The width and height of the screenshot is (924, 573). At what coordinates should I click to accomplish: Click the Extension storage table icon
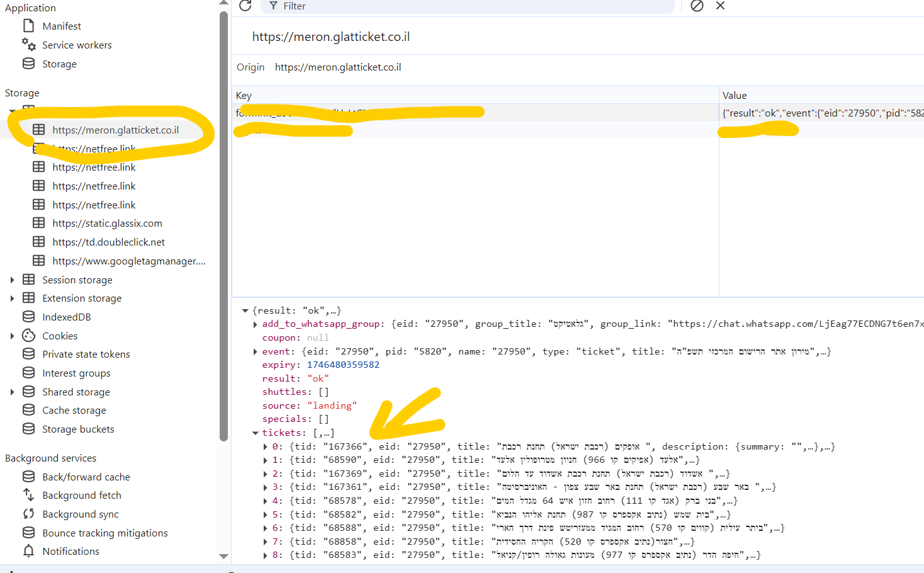28,298
